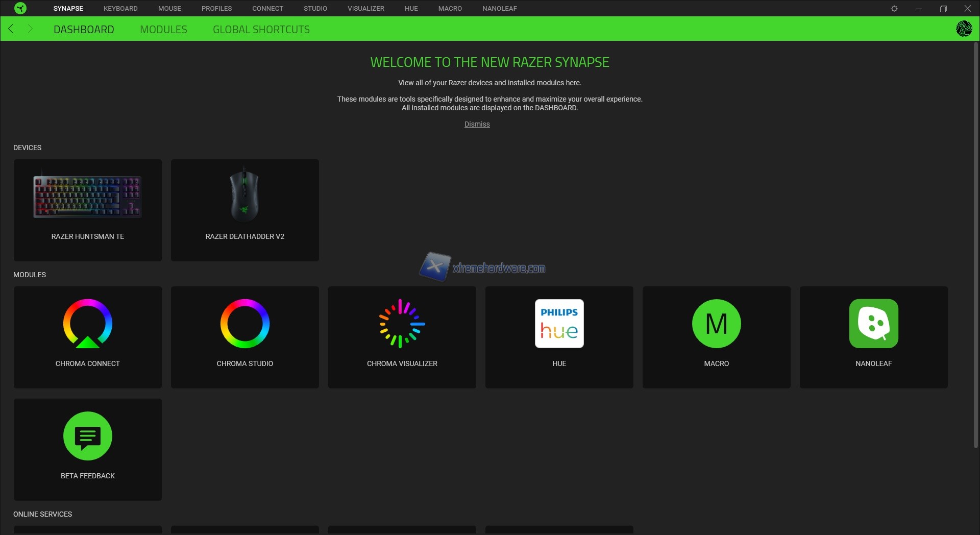Click the Razer logo in top-left corner
980x535 pixels.
tap(20, 8)
